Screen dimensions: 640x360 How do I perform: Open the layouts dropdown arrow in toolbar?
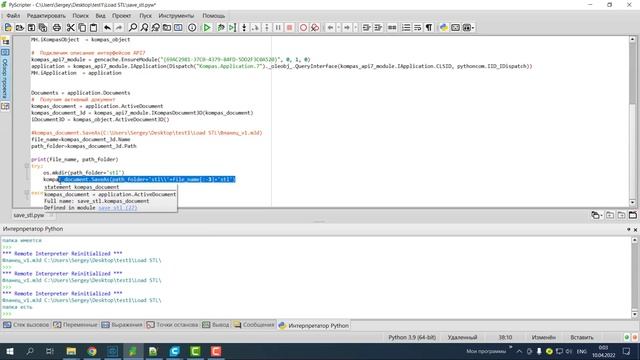click(x=473, y=27)
